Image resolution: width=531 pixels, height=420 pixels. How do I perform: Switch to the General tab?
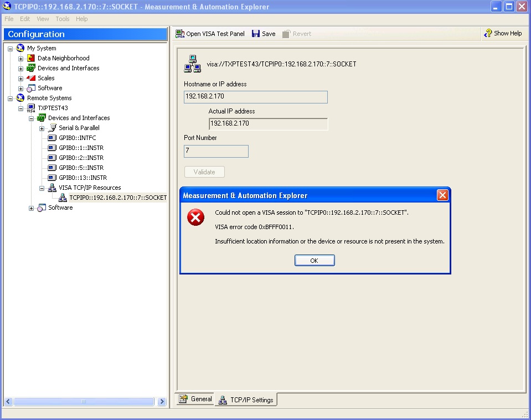[x=196, y=399]
